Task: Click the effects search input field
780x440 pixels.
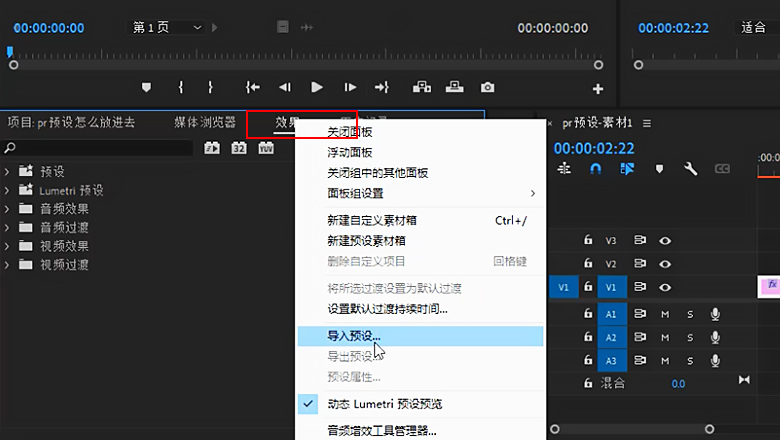Action: click(x=100, y=148)
